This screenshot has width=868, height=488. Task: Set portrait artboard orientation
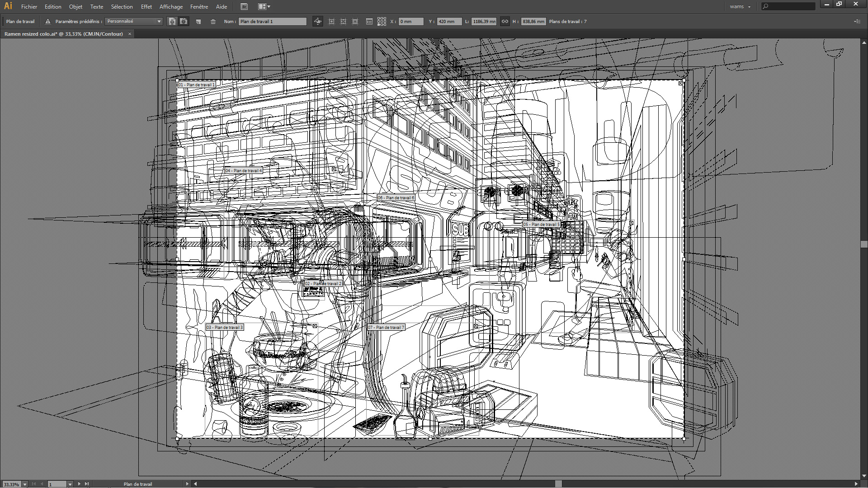click(x=172, y=21)
